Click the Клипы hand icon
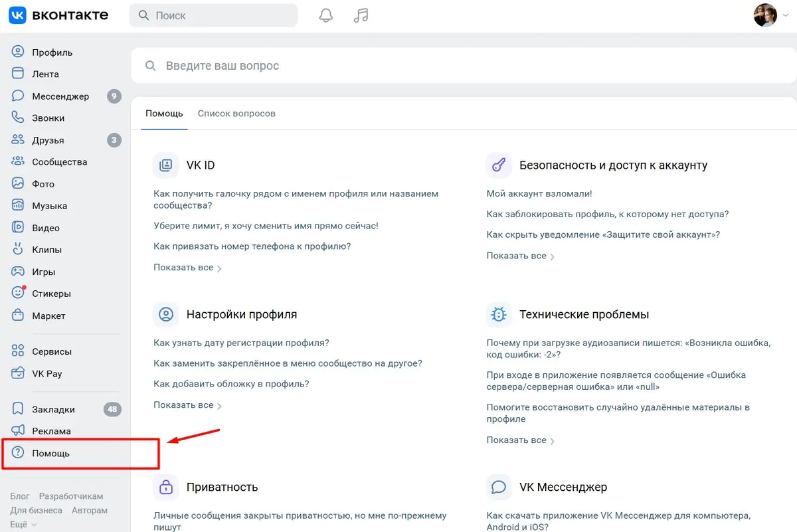This screenshot has width=797, height=532. click(x=18, y=250)
